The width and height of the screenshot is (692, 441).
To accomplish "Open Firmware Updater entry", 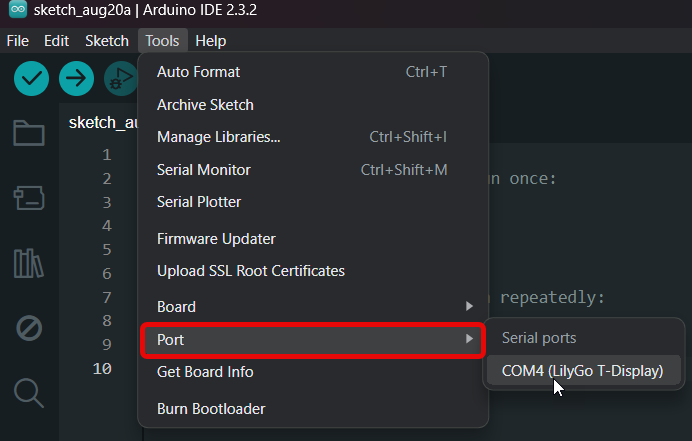I will 313,239.
